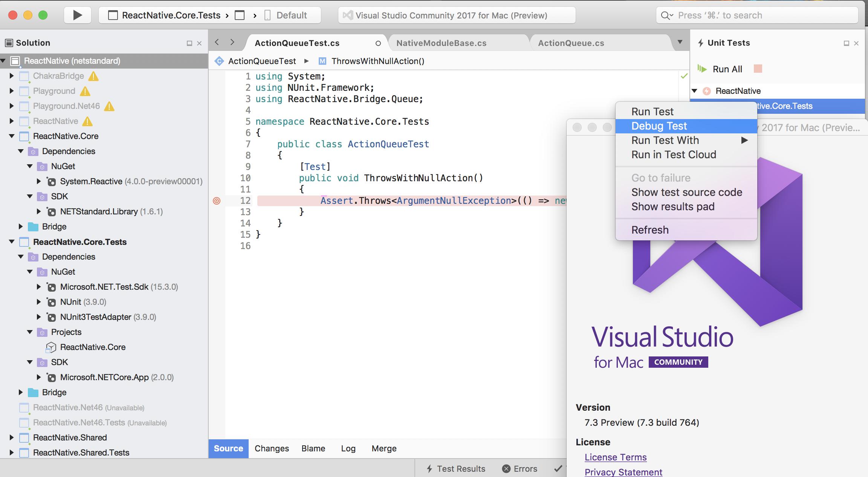Choose Show test source code

pos(686,192)
